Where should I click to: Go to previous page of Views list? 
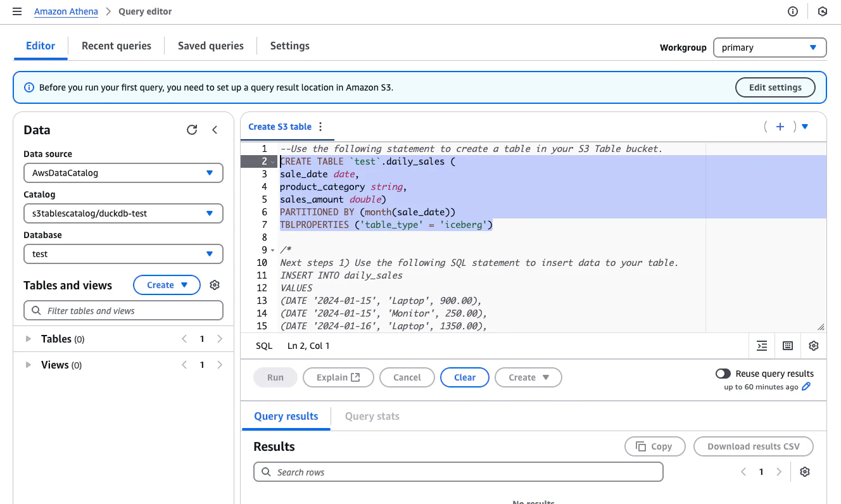[184, 365]
